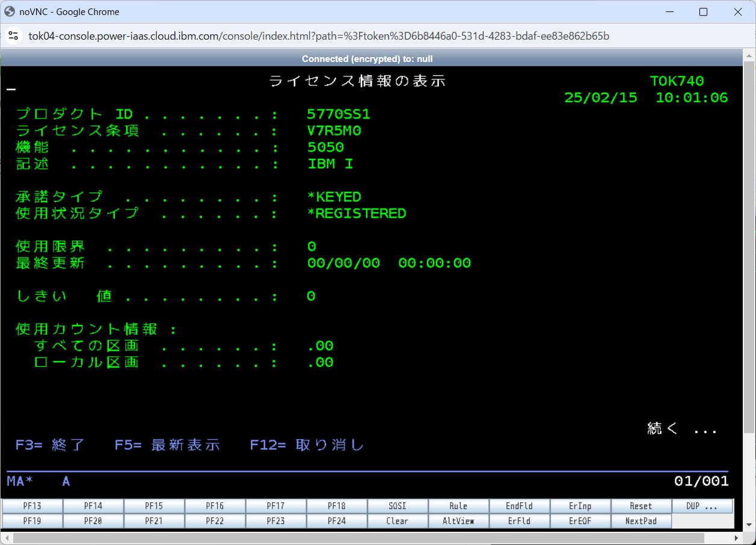Click the PF20 key button
This screenshot has height=545, width=756.
93,521
